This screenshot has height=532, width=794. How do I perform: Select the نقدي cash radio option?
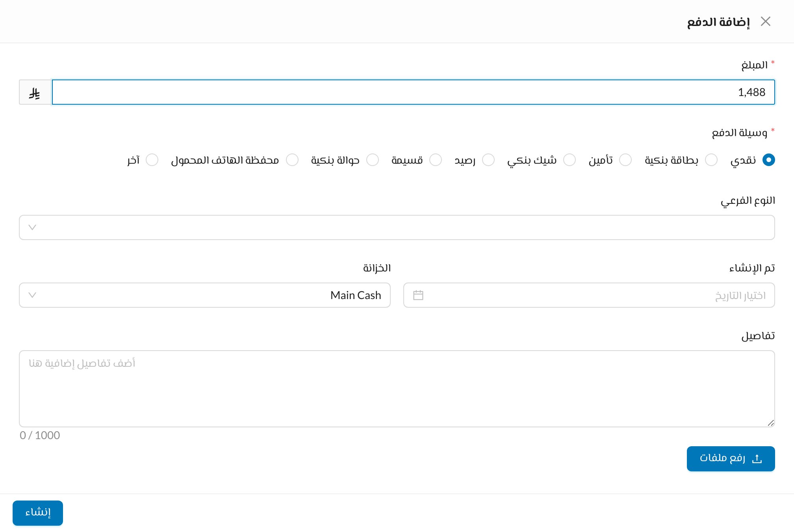[768, 160]
